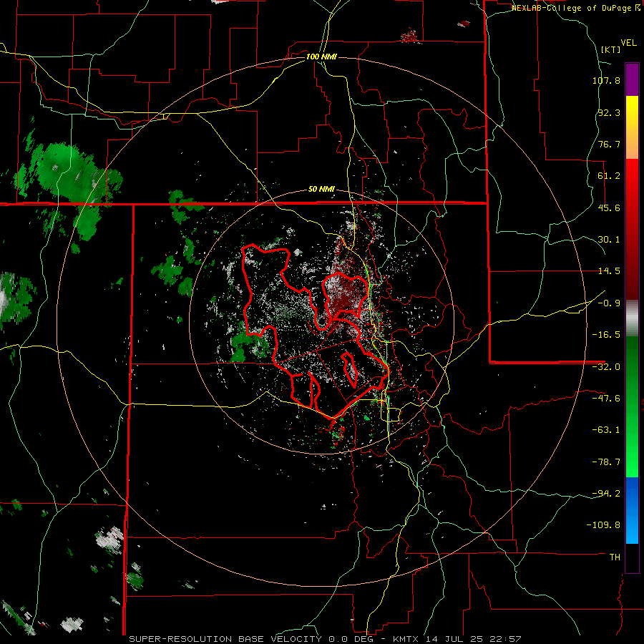The image size is (644, 644).
Task: Click the 61.2 velocity scale value
Action: (x=609, y=176)
